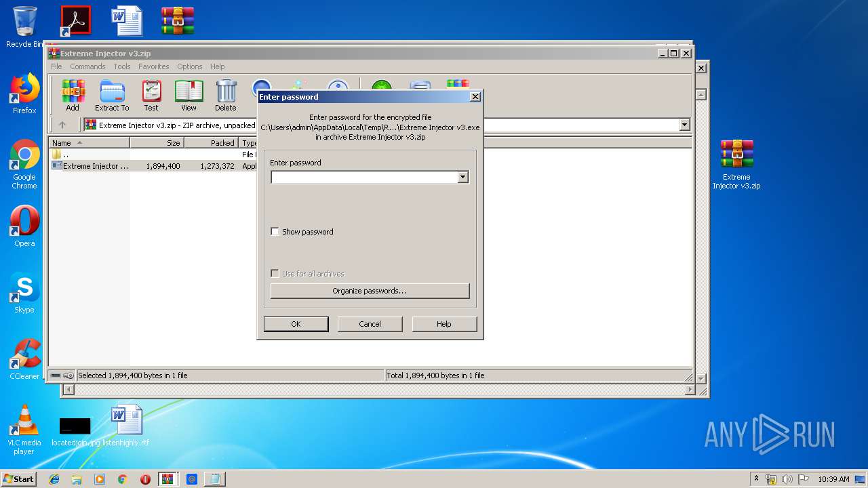Click background window vertical scrollbar up arrow

click(x=701, y=95)
